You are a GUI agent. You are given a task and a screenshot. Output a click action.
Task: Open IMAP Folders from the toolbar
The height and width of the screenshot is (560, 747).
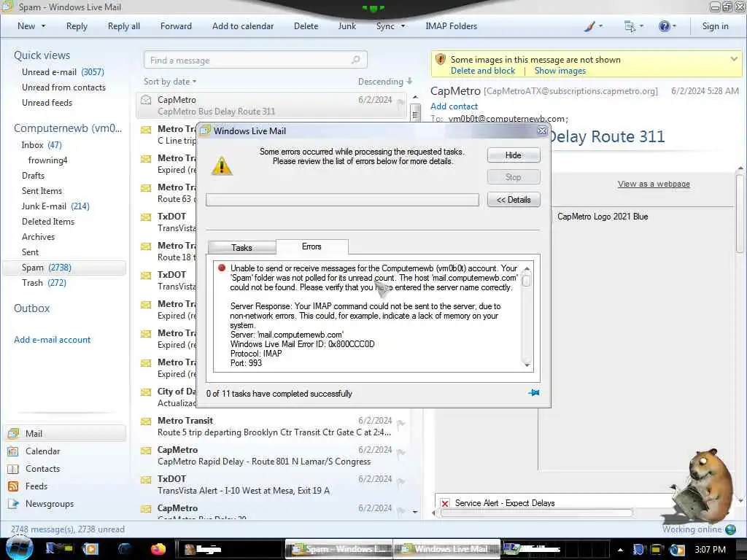tap(451, 26)
